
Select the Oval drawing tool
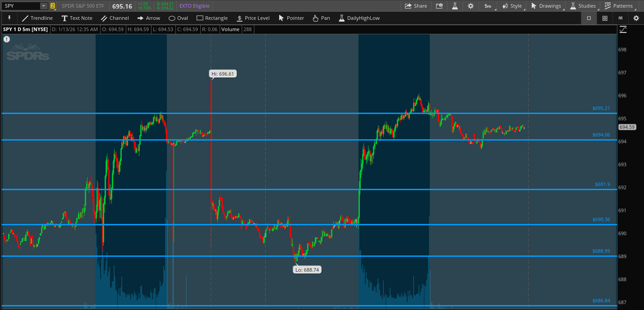tap(178, 18)
